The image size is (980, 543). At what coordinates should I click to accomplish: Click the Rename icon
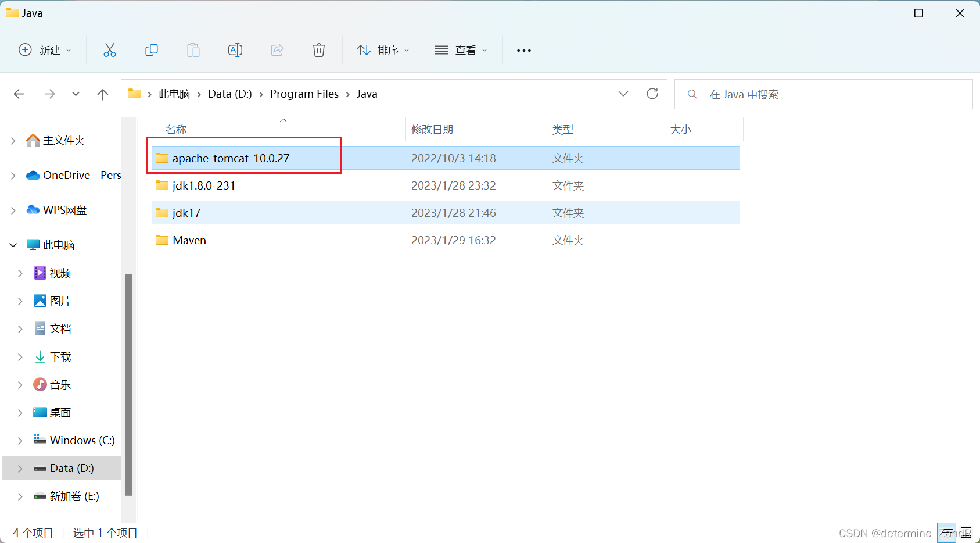pos(235,50)
